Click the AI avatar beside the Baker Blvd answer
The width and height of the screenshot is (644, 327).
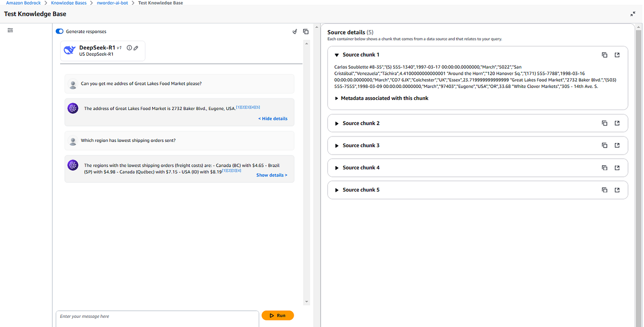pyautogui.click(x=73, y=108)
